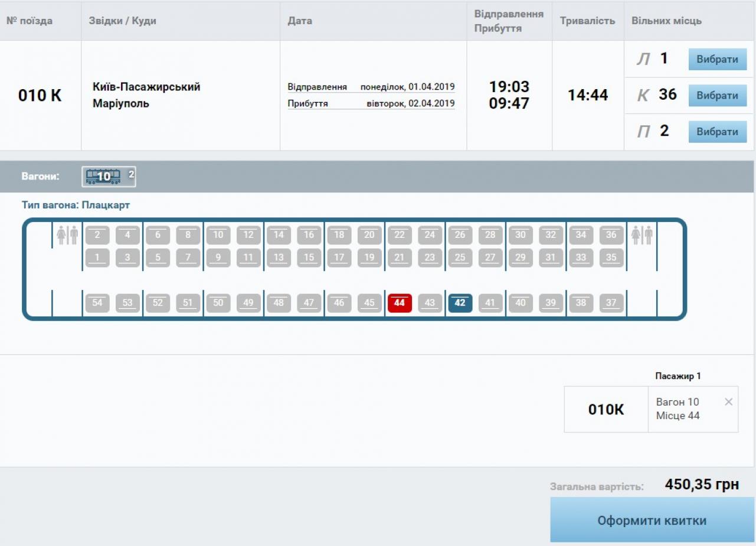Click the Київ-Пасажирський station name
Viewport: 756px width, 546px height.
(x=146, y=87)
